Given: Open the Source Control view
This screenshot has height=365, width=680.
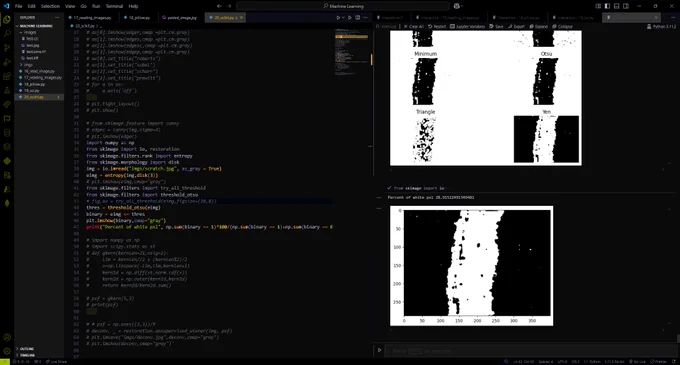Looking at the screenshot, I should [x=7, y=48].
